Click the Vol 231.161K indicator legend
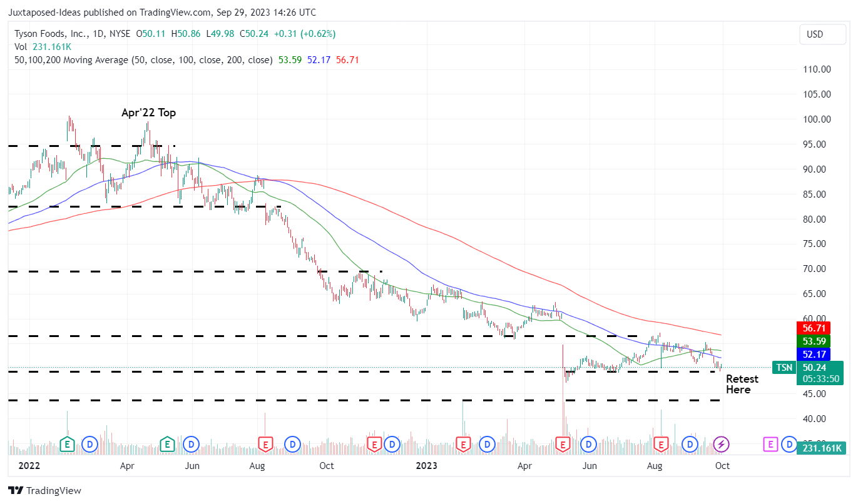The width and height of the screenshot is (858, 504). click(x=43, y=47)
